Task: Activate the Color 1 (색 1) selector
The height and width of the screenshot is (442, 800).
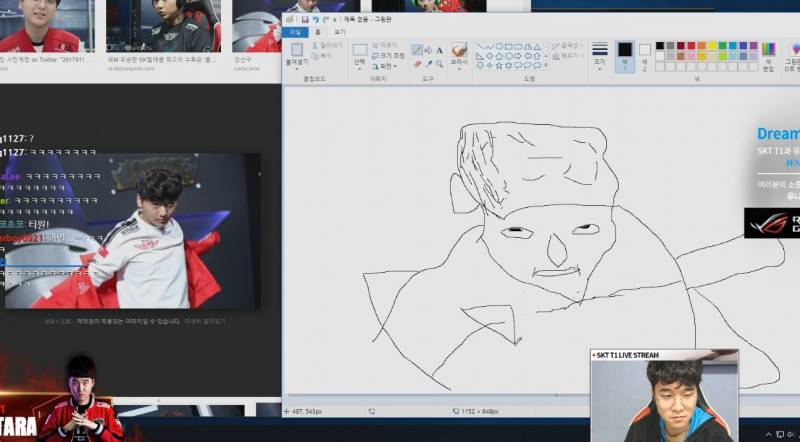Action: point(625,56)
